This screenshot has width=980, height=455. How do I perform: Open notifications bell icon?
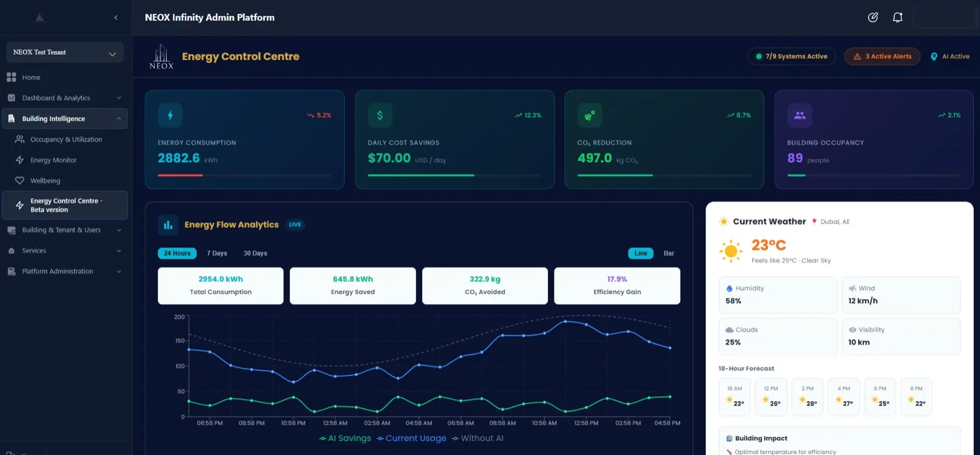pos(897,18)
